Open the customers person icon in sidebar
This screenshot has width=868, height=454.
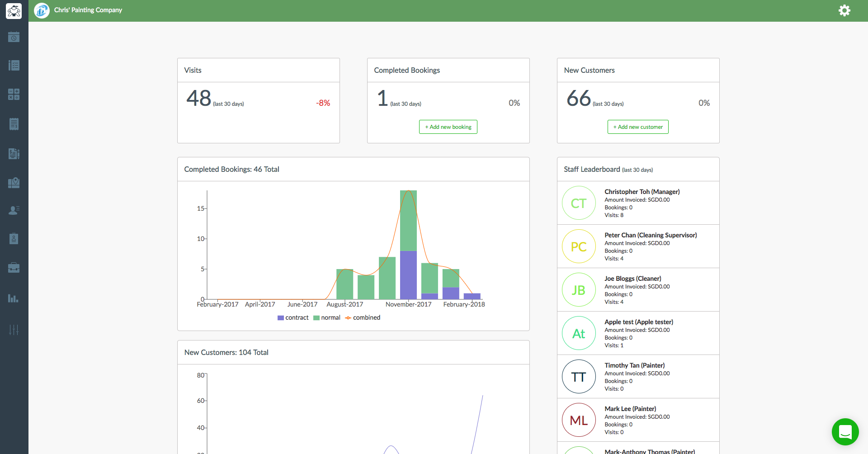coord(14,210)
